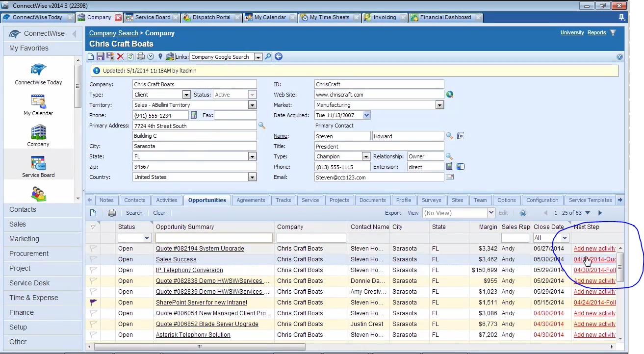Click the red X delete icon

[120, 57]
